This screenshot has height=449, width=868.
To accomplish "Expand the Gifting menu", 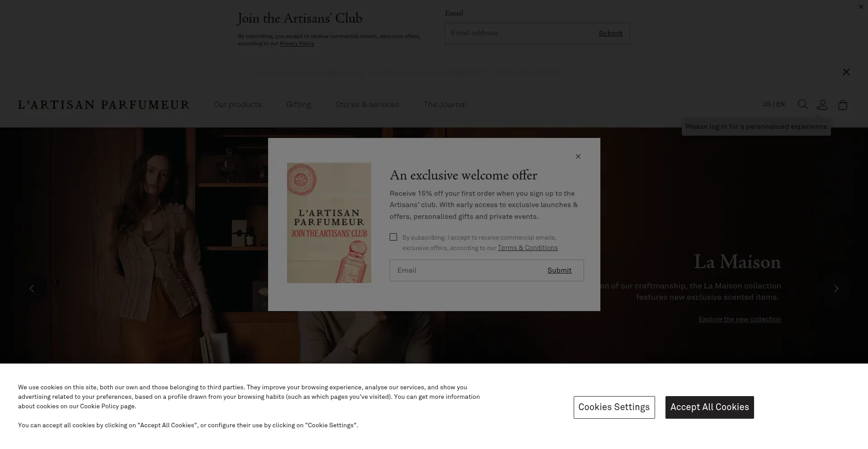I will click(298, 104).
